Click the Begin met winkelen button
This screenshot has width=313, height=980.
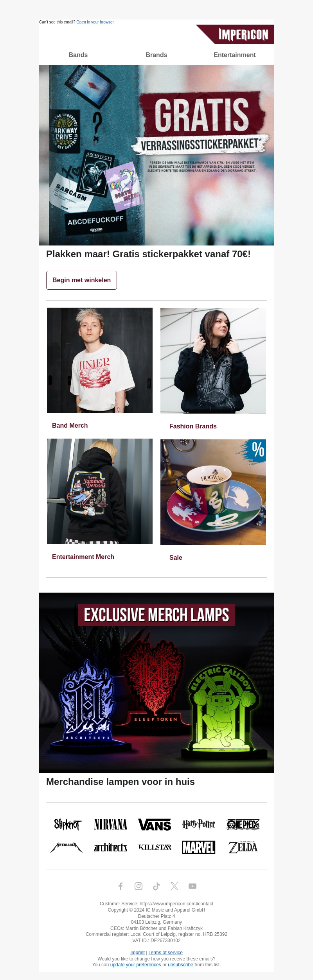click(81, 280)
